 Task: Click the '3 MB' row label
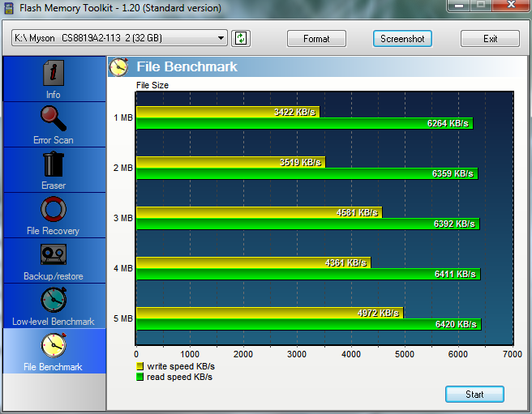pyautogui.click(x=122, y=218)
